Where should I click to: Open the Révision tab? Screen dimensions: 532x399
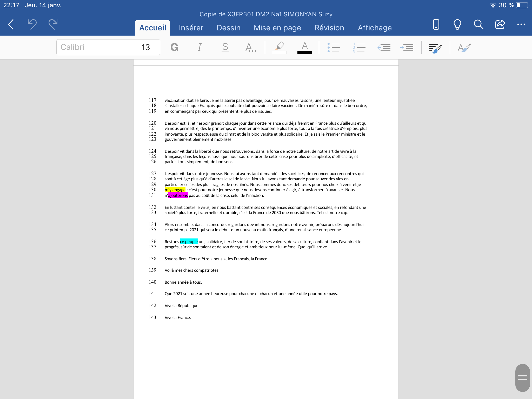[x=329, y=28]
